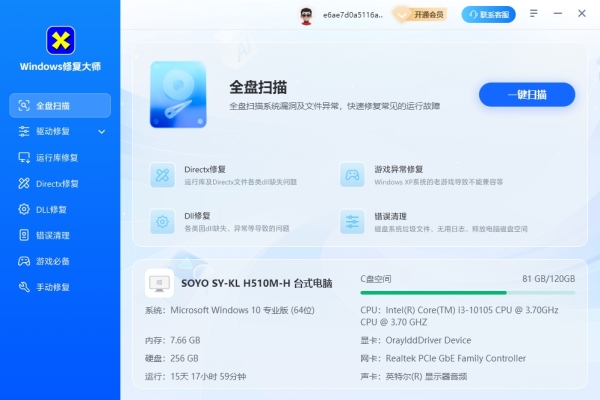Click the C盘空间 label
This screenshot has width=600, height=400.
click(376, 279)
